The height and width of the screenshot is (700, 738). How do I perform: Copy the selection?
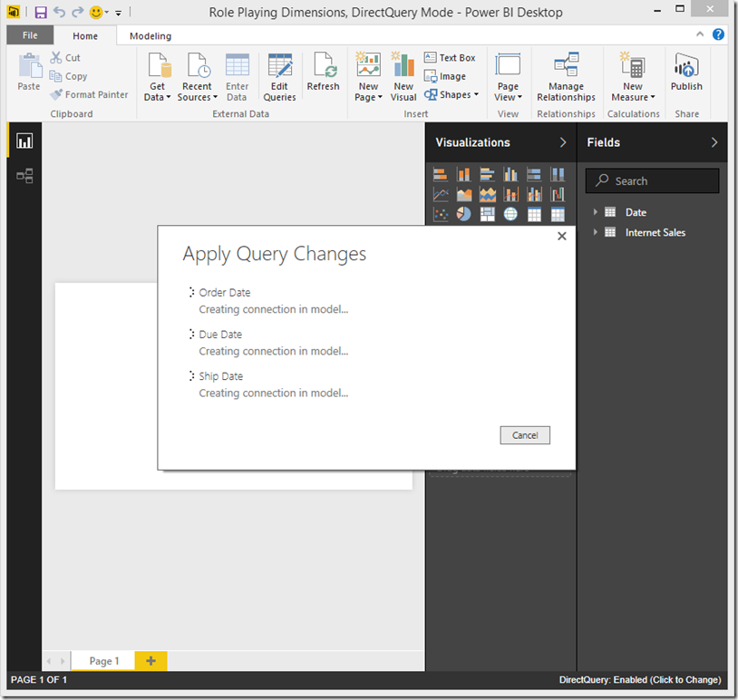[69, 76]
